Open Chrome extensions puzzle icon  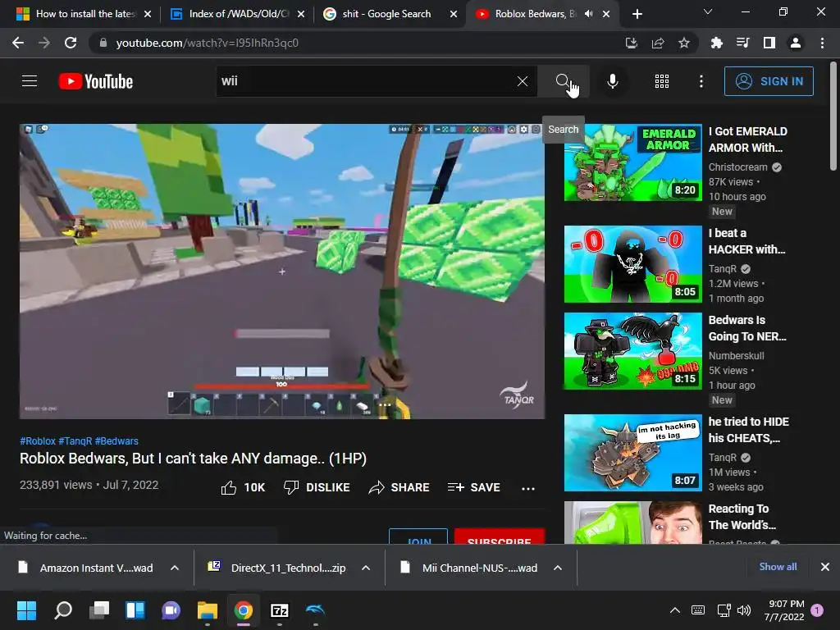click(716, 43)
